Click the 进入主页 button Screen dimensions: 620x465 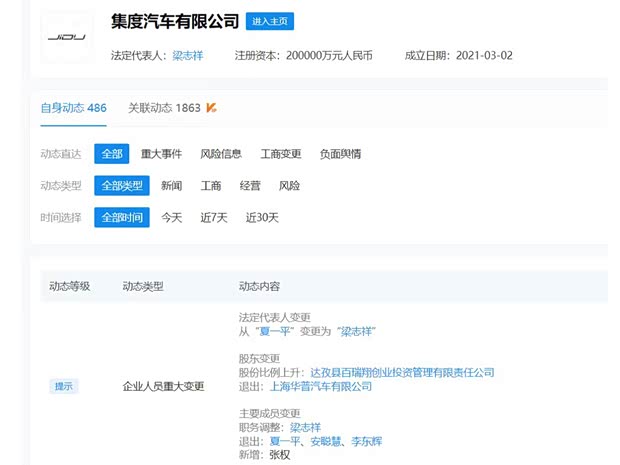pyautogui.click(x=270, y=22)
